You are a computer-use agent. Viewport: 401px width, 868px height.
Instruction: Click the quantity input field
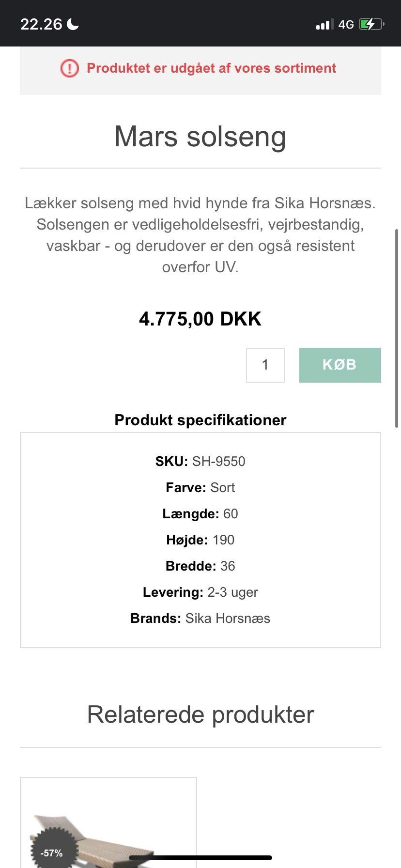coord(265,365)
